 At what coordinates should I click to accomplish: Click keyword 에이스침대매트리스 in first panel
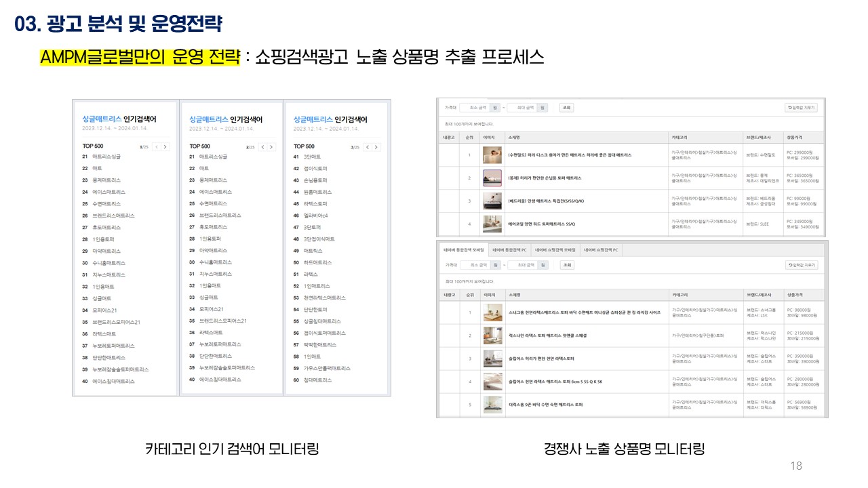113,381
